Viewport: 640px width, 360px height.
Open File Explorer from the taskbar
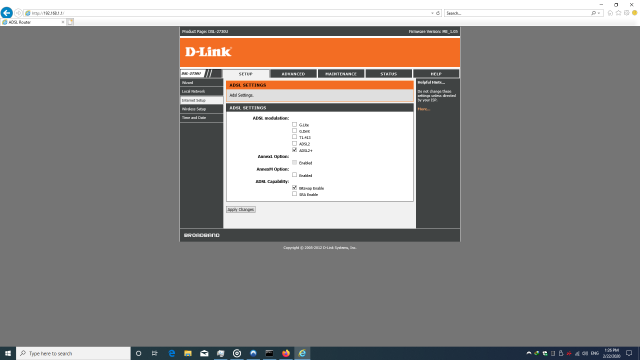point(188,353)
